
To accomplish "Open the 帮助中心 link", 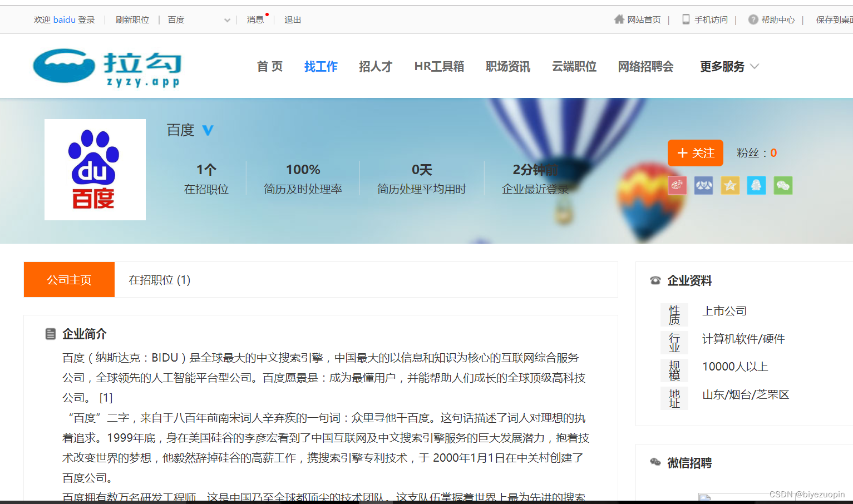I will click(778, 19).
